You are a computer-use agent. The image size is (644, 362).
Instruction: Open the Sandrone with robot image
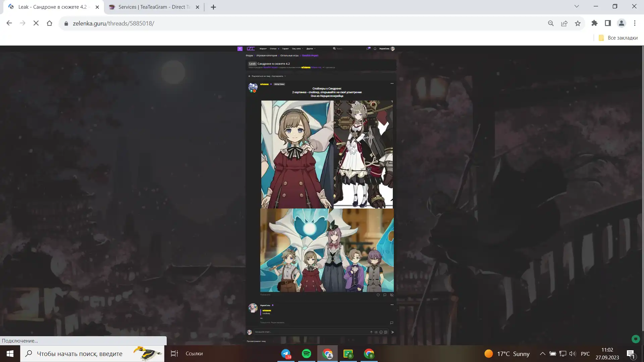click(x=363, y=155)
